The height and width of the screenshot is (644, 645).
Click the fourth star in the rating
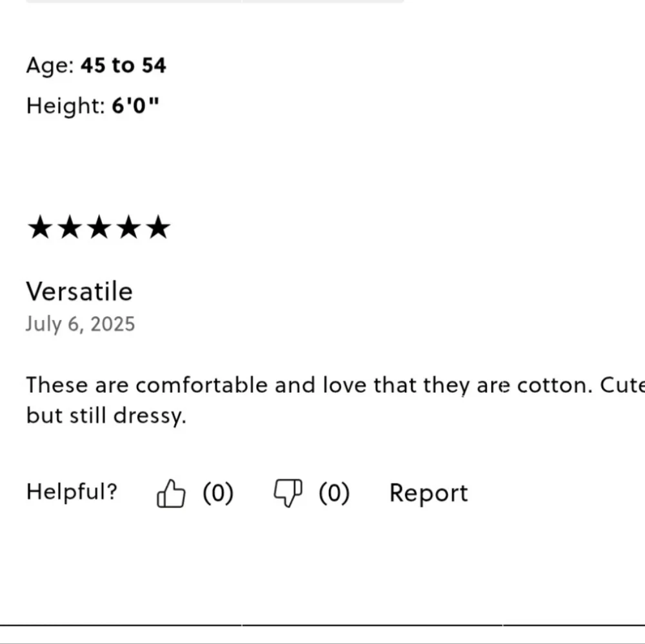click(129, 227)
